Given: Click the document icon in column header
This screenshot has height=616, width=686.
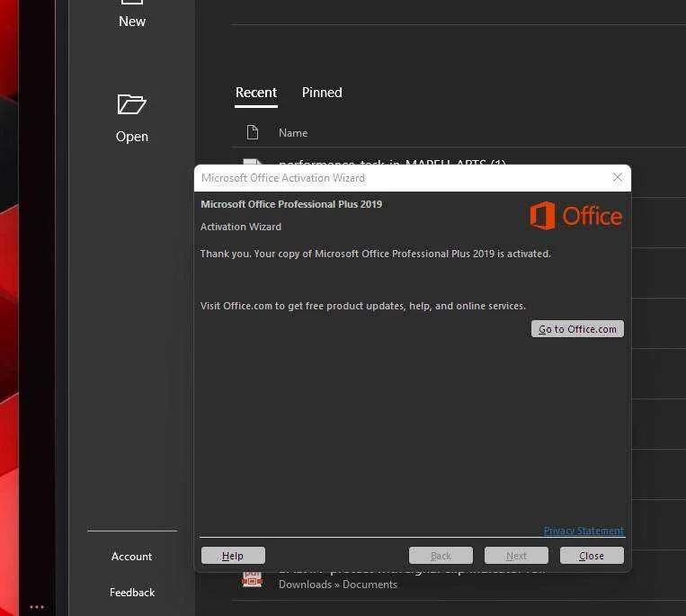Looking at the screenshot, I should (253, 132).
